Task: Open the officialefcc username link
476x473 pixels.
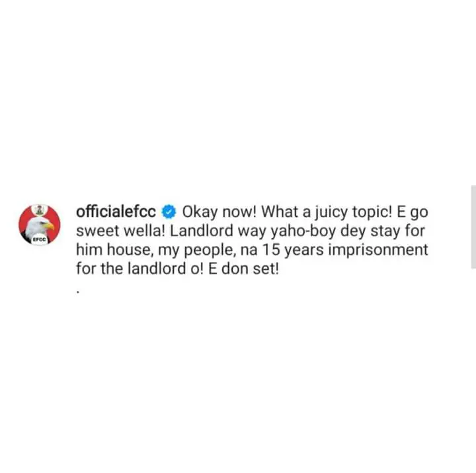Action: pos(116,212)
